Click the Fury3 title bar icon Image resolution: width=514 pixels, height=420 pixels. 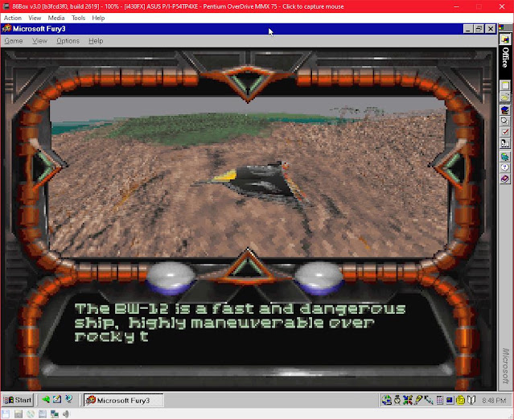click(x=7, y=29)
